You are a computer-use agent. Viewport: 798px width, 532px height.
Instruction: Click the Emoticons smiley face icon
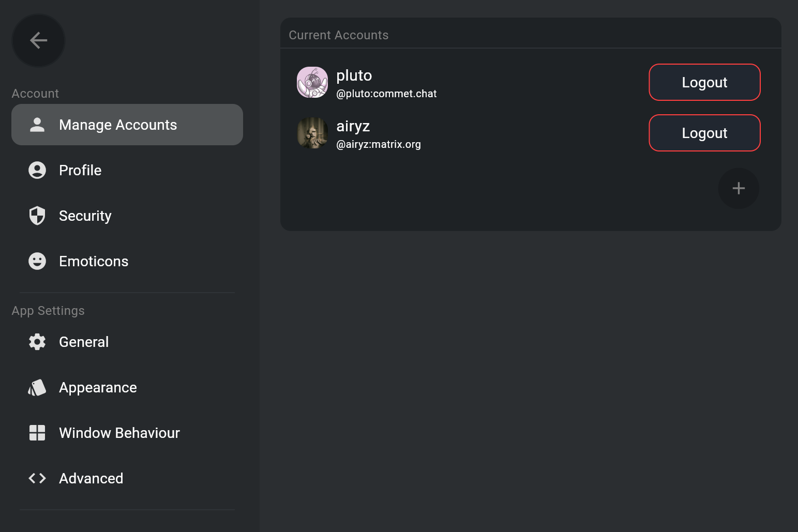click(37, 261)
